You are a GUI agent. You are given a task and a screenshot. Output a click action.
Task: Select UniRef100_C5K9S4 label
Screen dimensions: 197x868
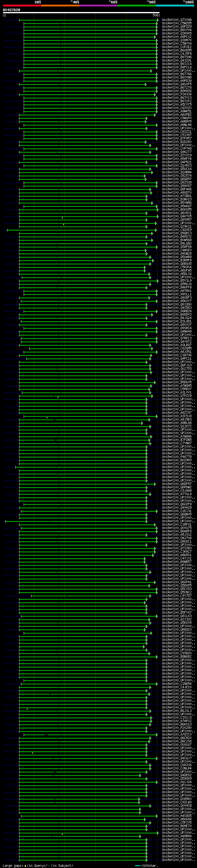pos(177,267)
